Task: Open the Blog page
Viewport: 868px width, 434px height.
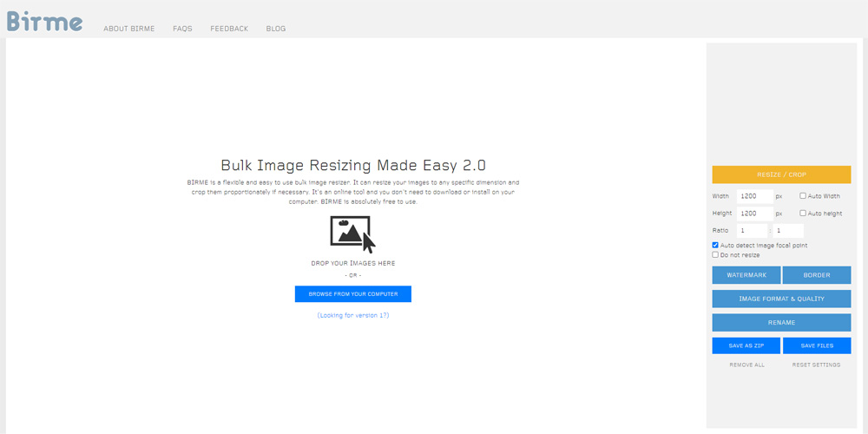Action: pyautogui.click(x=276, y=29)
